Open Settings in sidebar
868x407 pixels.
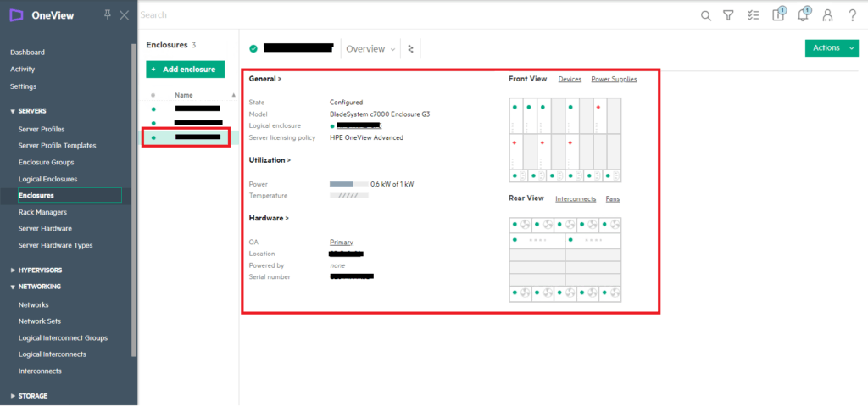[x=23, y=86]
